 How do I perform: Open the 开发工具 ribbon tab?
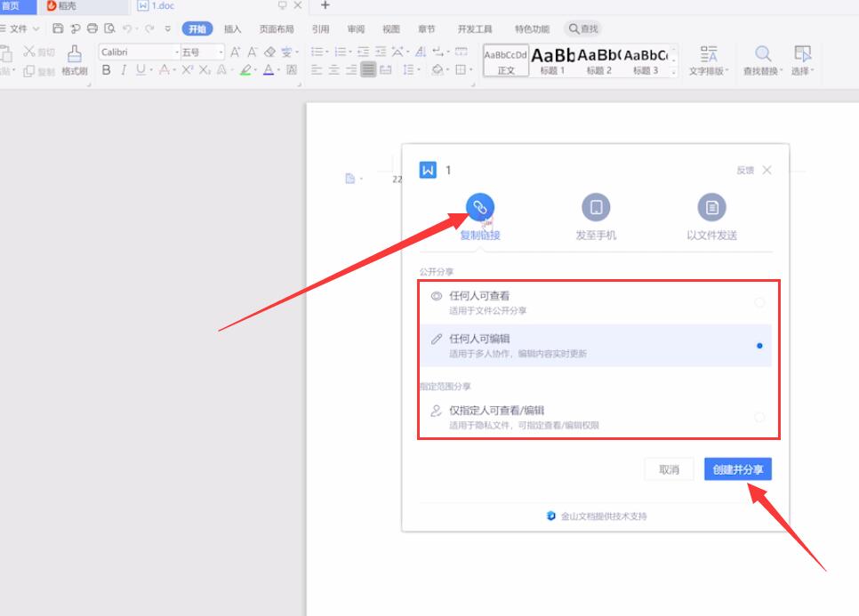tap(475, 29)
